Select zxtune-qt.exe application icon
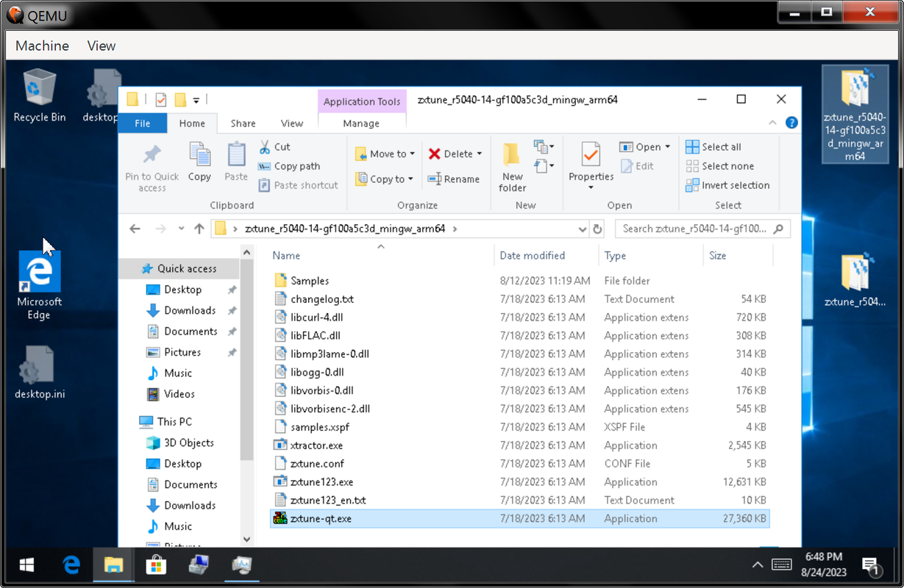 click(x=280, y=518)
